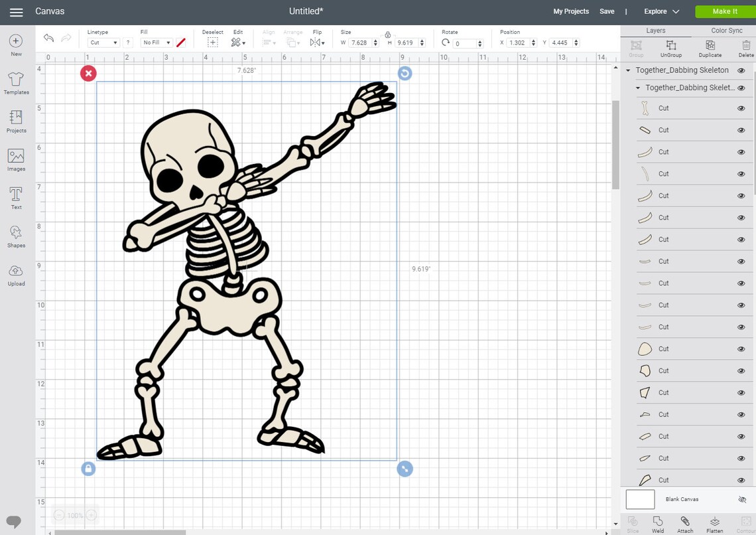Click the size lock icon to unlock proportions
The image size is (756, 535).
click(388, 35)
